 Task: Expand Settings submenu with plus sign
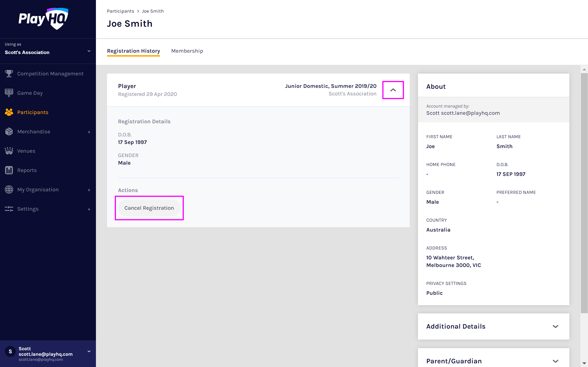point(89,209)
